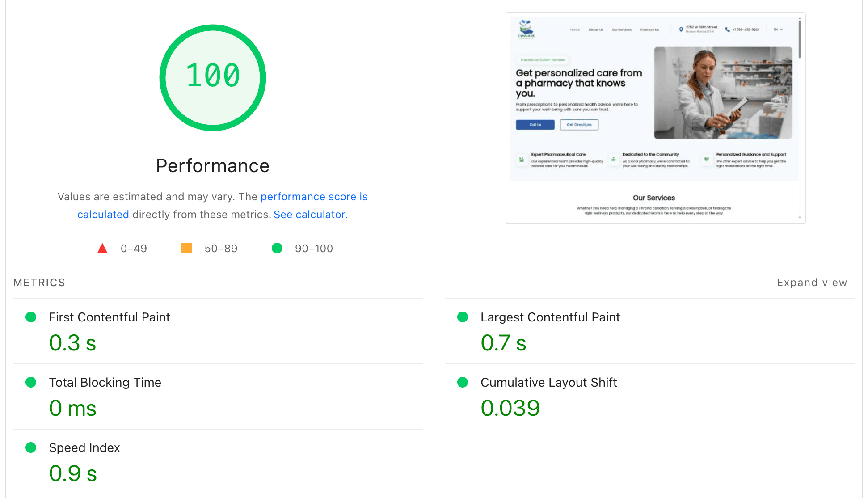
Task: Click Expand view above the metrics
Action: 812,282
